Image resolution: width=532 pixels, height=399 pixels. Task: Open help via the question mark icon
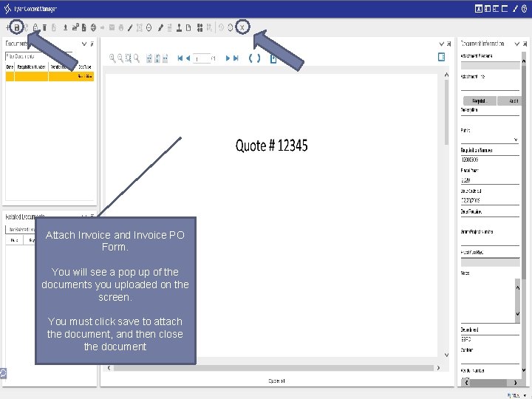[524, 9]
